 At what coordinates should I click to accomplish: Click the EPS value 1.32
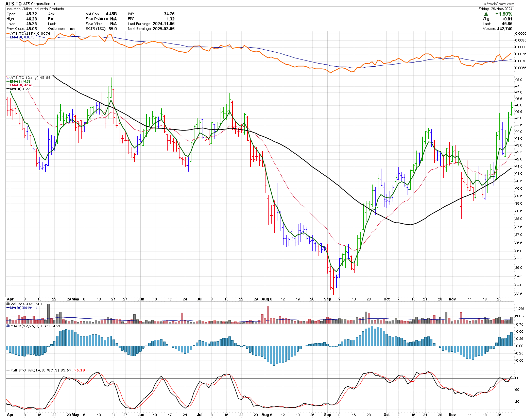[171, 19]
